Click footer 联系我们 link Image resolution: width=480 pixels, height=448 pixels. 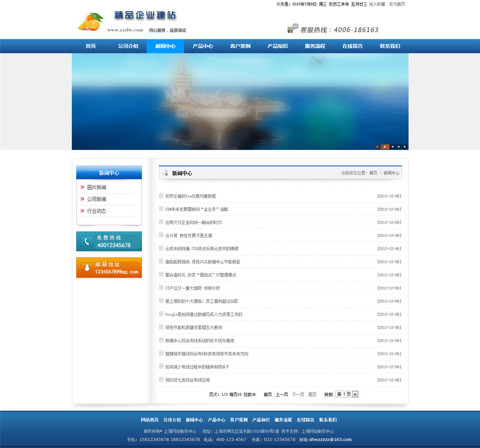point(328,420)
